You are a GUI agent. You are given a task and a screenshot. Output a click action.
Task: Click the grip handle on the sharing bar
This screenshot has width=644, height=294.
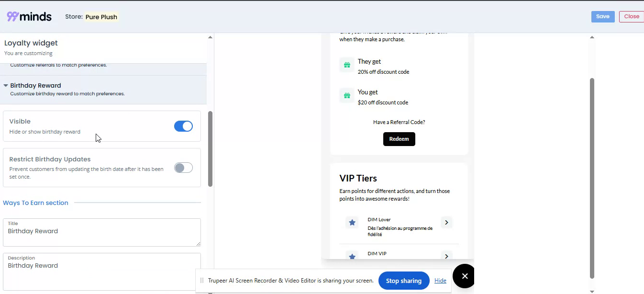[202, 281]
